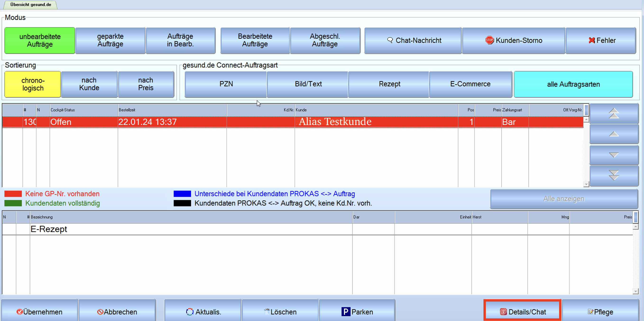Open Chat-Nachricht mode with speech bubble icon
The width and height of the screenshot is (644, 321).
click(413, 41)
